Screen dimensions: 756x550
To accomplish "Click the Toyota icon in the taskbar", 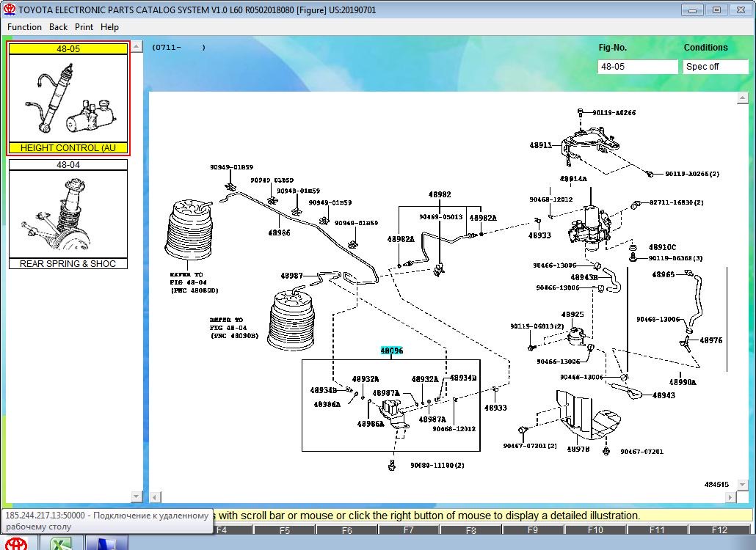I will tap(16, 543).
